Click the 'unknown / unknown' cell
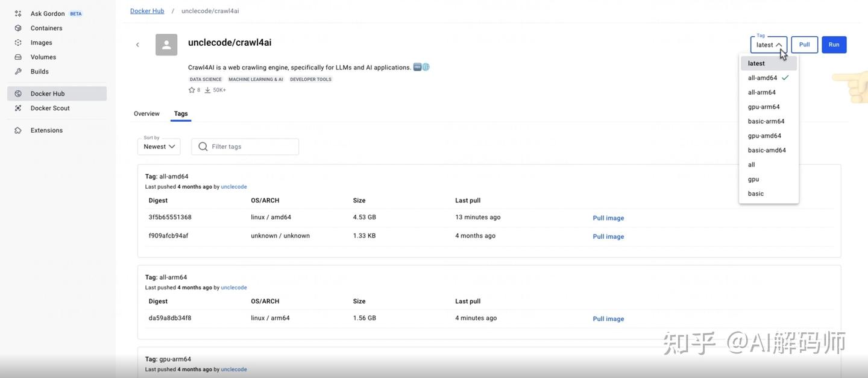The height and width of the screenshot is (378, 868). click(x=280, y=236)
